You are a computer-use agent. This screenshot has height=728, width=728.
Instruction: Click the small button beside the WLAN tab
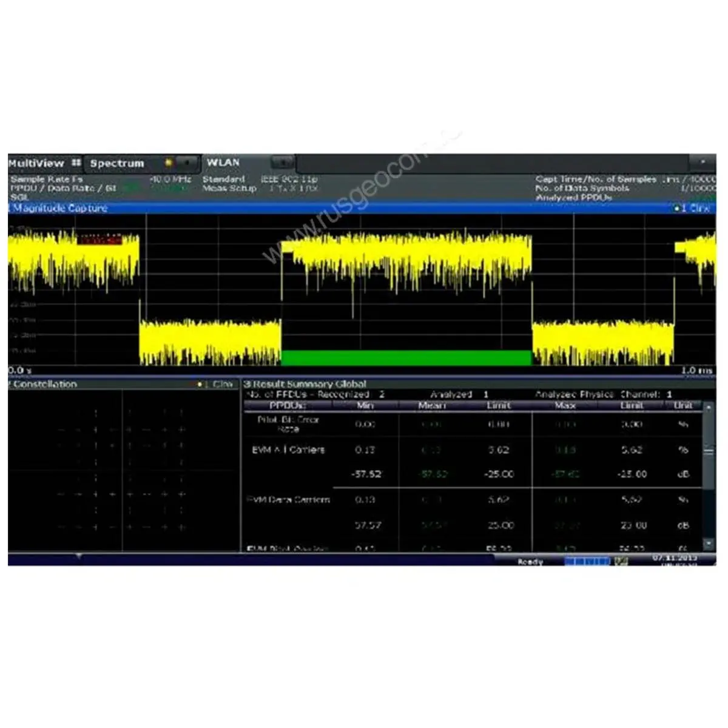point(282,163)
